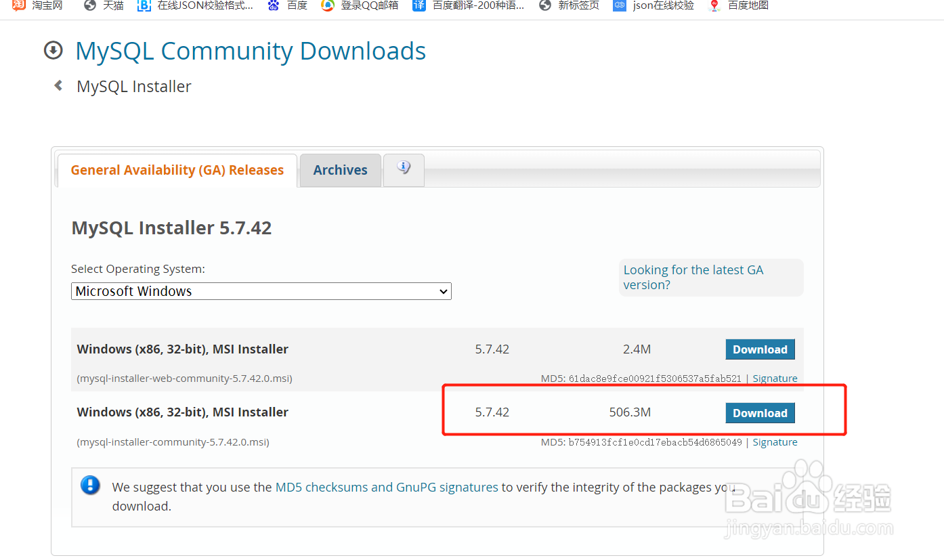
Task: Open MD5 checksums and GnuPG signatures link
Action: (x=387, y=487)
